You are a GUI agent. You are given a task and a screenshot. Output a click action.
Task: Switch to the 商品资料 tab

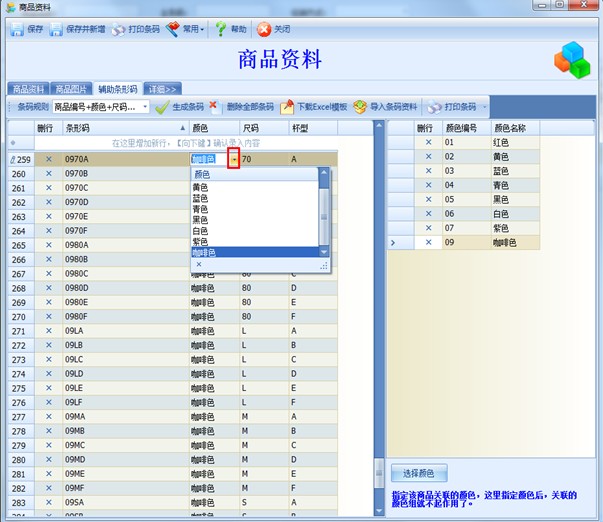(28, 89)
